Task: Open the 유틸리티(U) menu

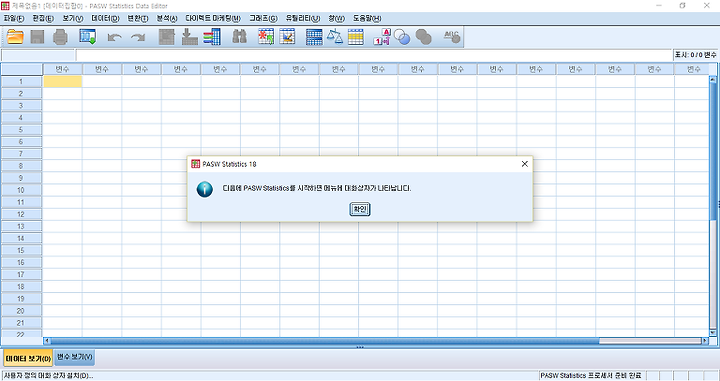Action: 303,18
